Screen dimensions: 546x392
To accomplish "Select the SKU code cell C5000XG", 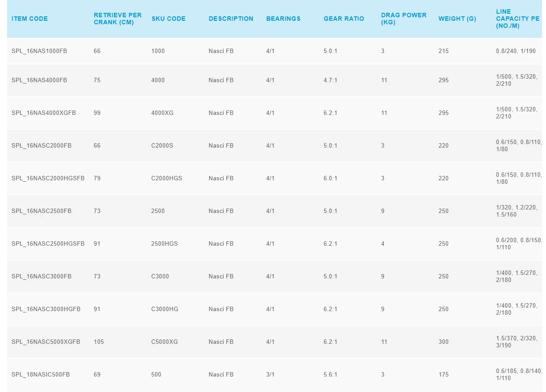I will click(x=164, y=342).
